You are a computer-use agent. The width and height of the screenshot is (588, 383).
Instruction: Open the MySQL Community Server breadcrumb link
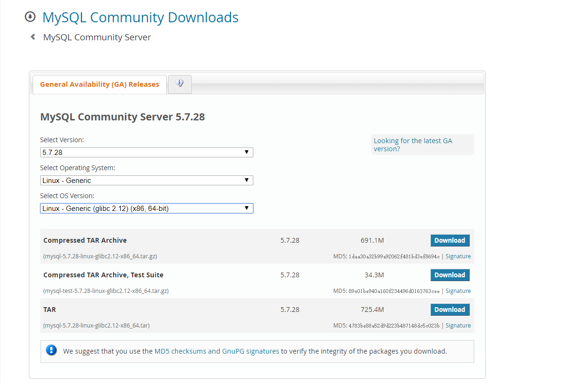[97, 36]
